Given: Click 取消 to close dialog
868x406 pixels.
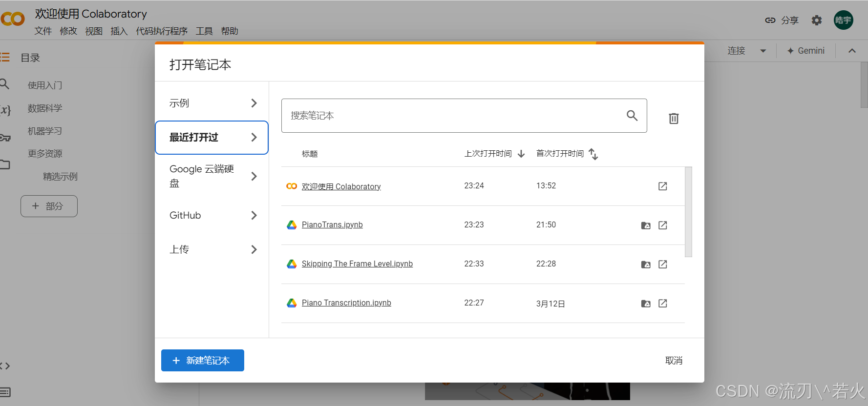Looking at the screenshot, I should click(x=674, y=361).
